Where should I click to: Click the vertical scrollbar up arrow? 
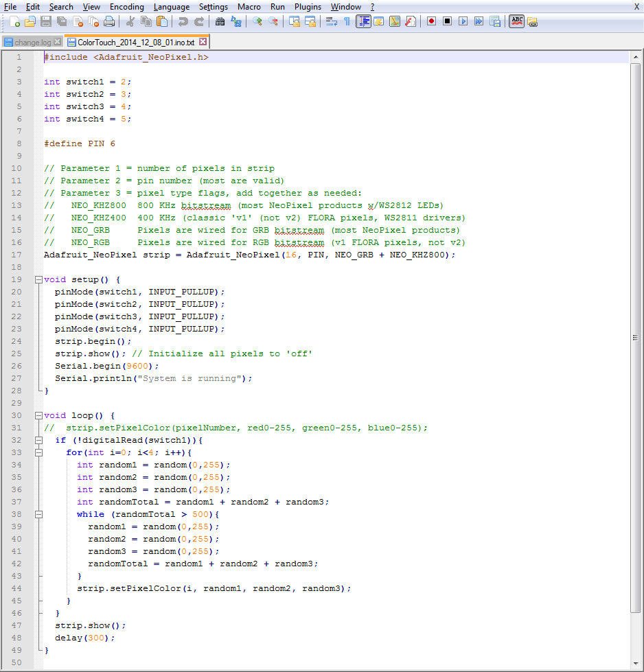636,57
